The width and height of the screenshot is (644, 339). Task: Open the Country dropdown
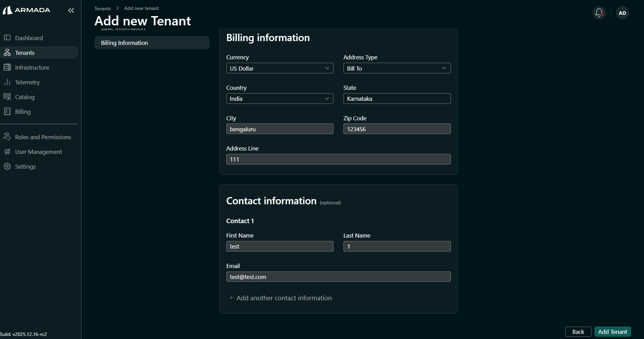click(279, 99)
